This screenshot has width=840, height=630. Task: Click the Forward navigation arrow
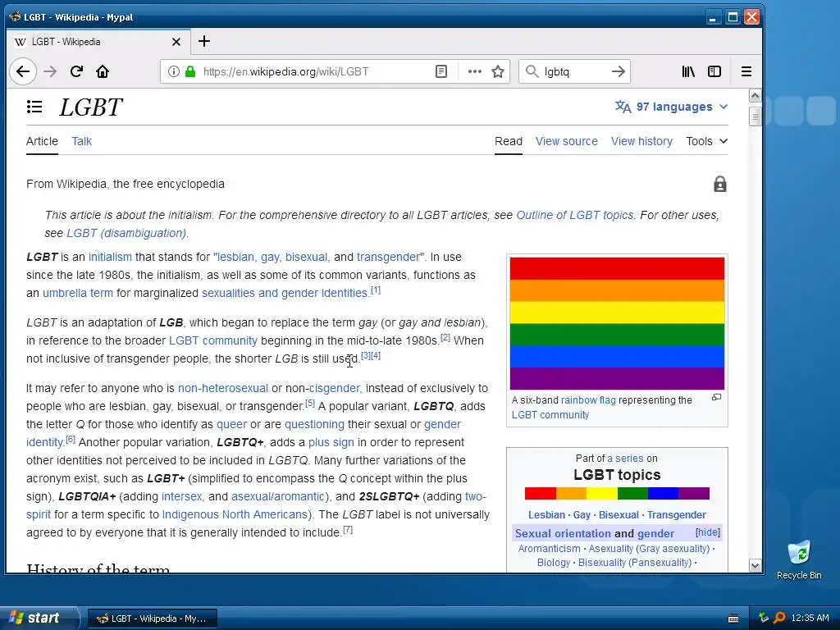click(x=50, y=71)
